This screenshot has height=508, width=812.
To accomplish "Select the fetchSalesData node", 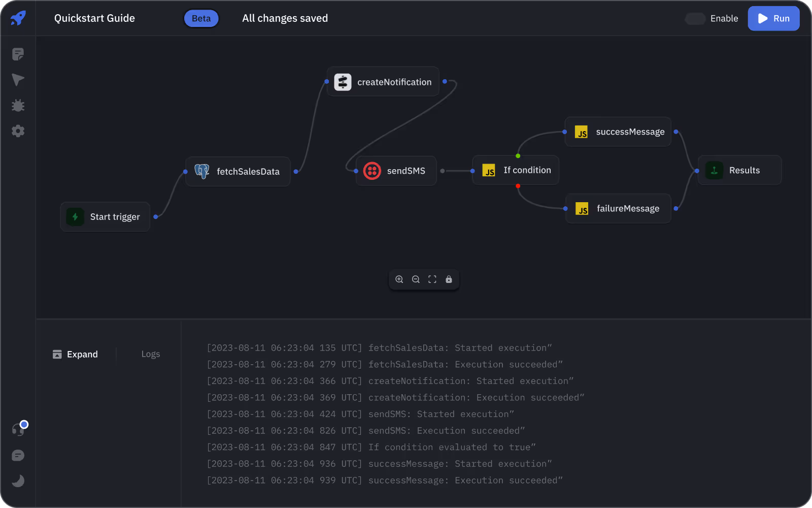I will tap(238, 172).
